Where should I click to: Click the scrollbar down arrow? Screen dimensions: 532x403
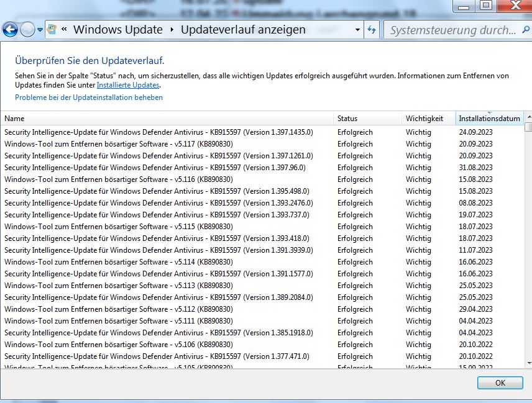(528, 363)
